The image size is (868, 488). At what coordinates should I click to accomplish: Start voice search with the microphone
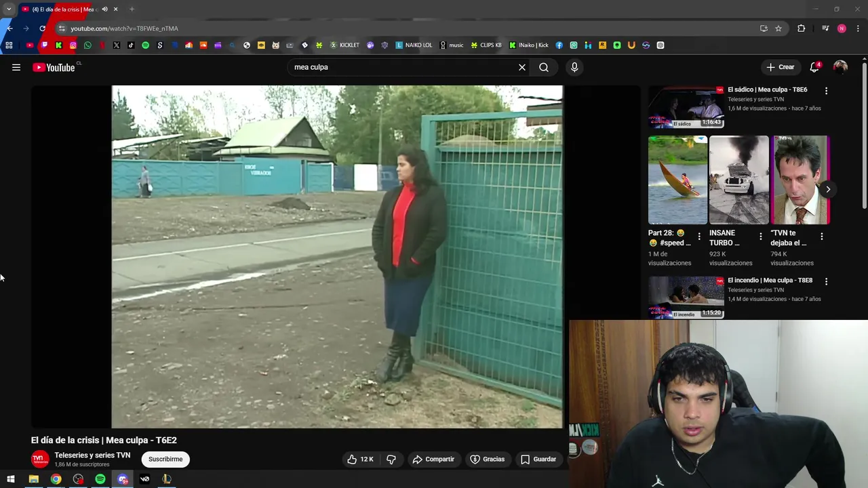click(x=574, y=67)
